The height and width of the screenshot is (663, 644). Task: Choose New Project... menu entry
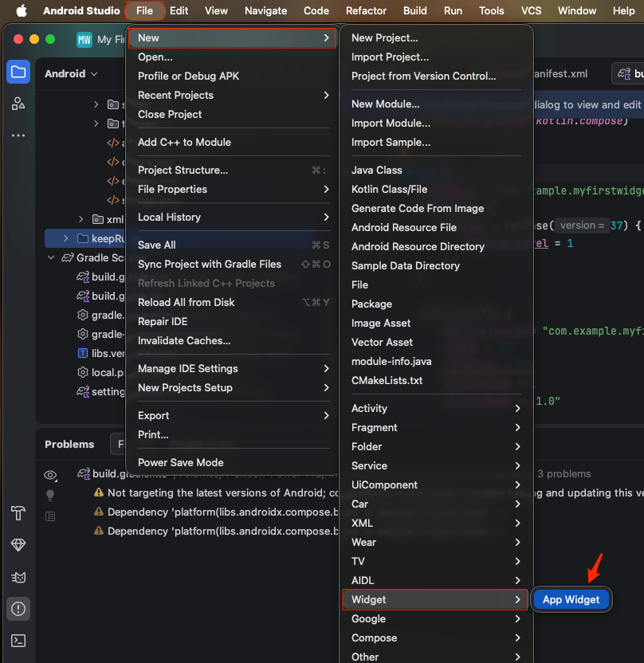(435, 37)
